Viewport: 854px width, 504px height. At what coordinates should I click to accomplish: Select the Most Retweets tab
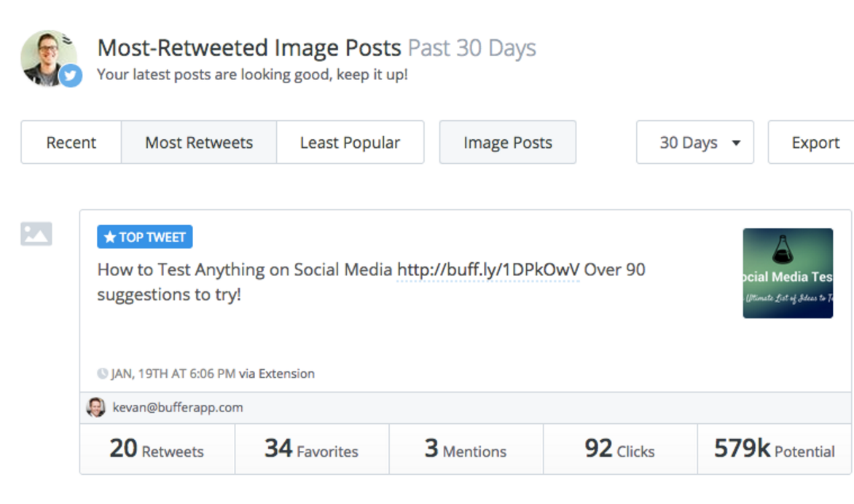coord(199,142)
